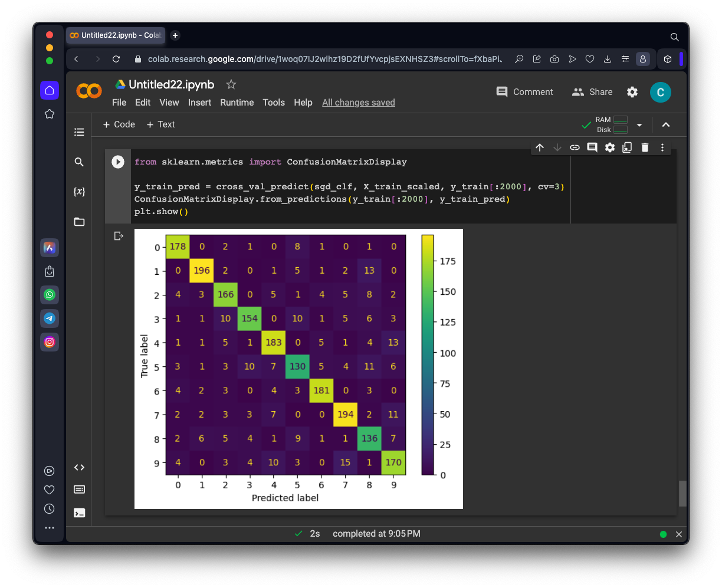Run the confusion matrix code cell
This screenshot has height=588, width=722.
pyautogui.click(x=118, y=162)
